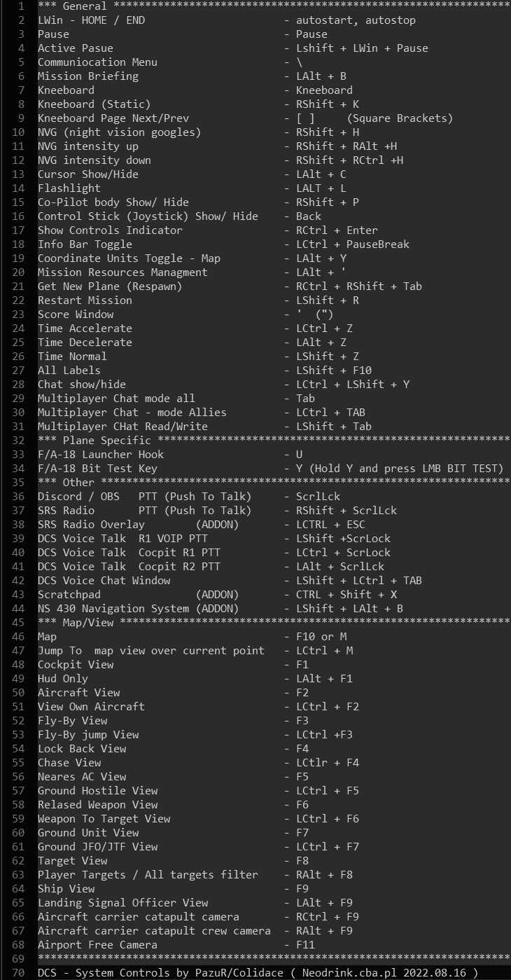Click "Landing Signal Officer View" text
This screenshot has width=511, height=980.
click(122, 903)
